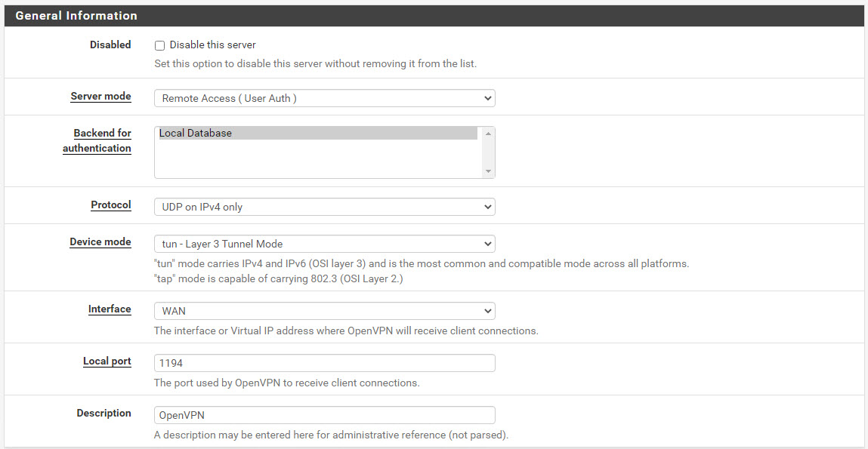This screenshot has width=868, height=449.
Task: Click the underlined Server mode label
Action: pos(100,97)
